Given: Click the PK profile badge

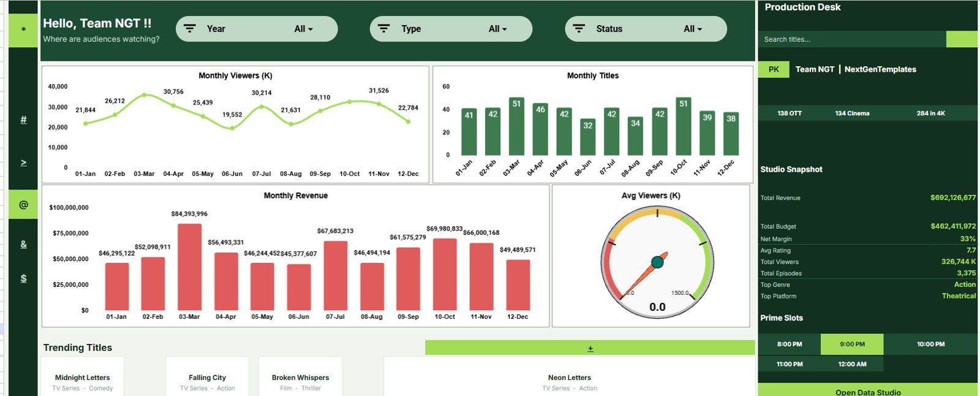Looking at the screenshot, I should point(774,69).
